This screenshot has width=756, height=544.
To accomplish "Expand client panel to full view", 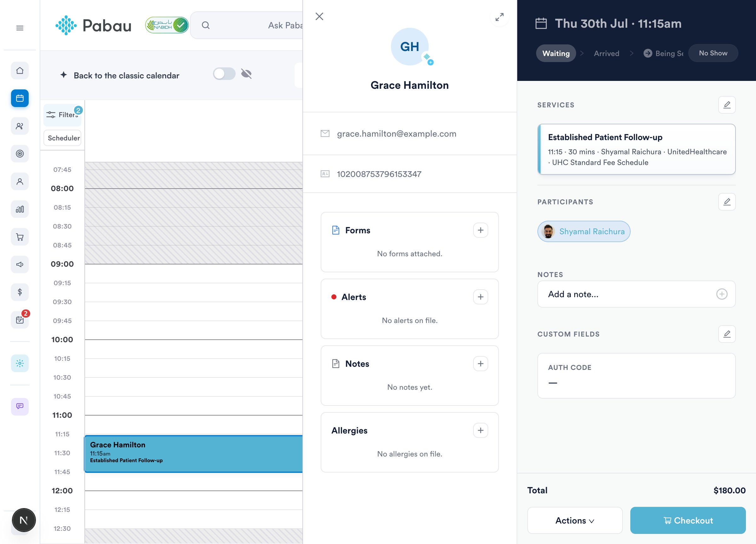I will [x=499, y=17].
